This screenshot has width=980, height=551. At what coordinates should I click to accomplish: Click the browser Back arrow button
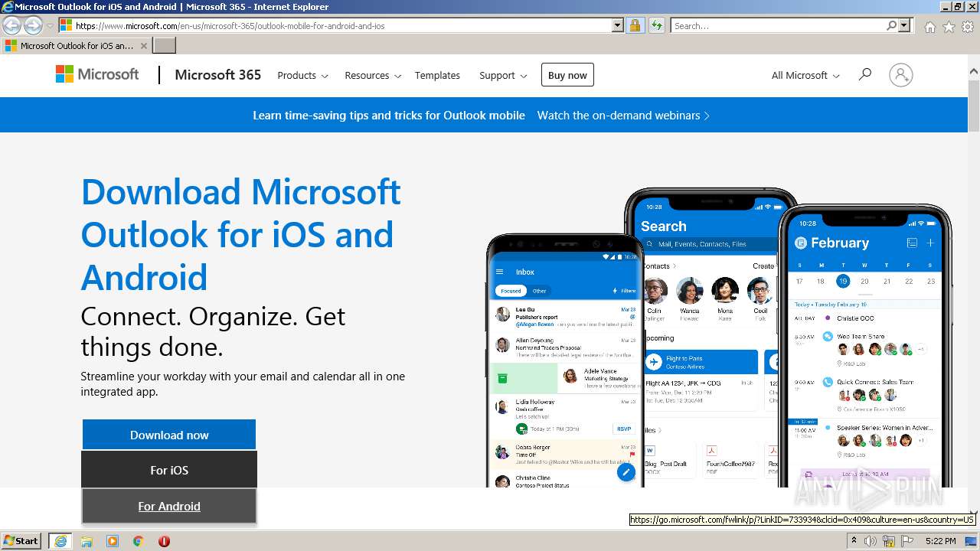(x=11, y=25)
